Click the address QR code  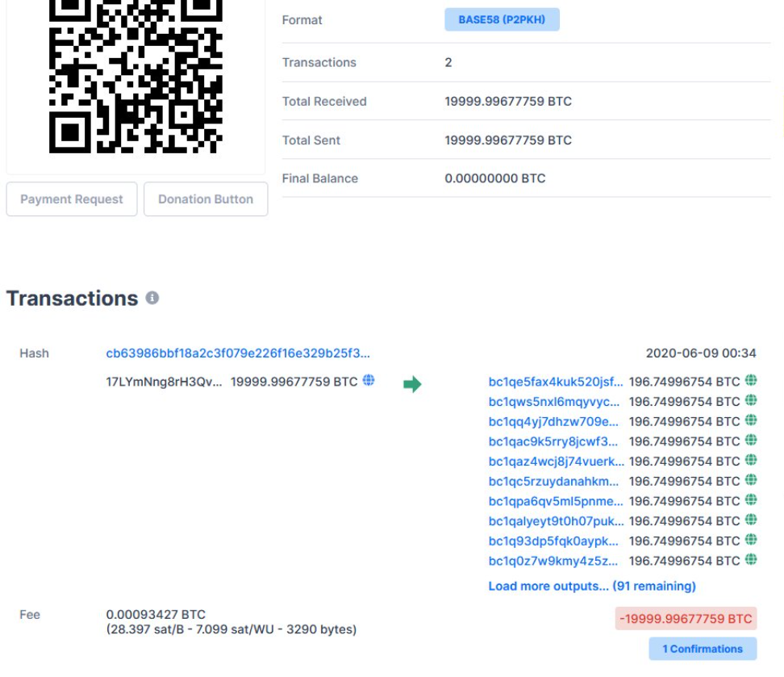click(x=136, y=77)
